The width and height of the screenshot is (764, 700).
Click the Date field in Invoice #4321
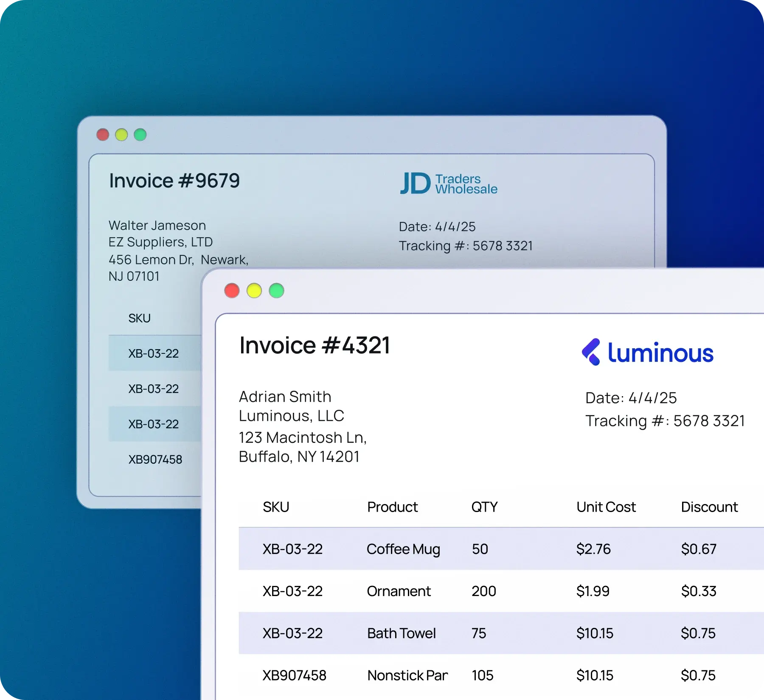click(631, 398)
